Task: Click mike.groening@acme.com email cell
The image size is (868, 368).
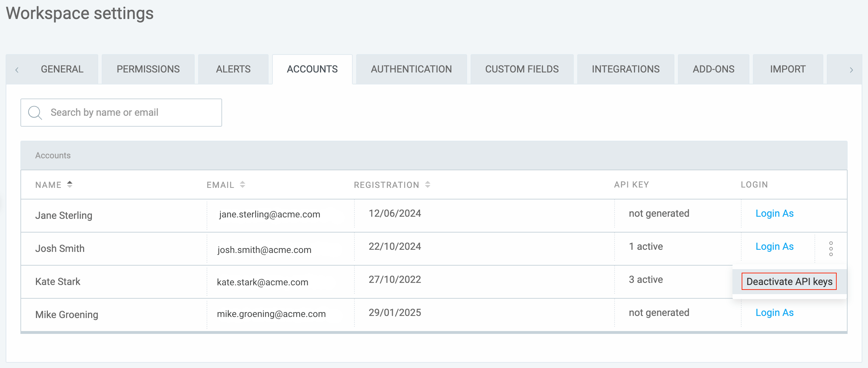Action: tap(271, 314)
